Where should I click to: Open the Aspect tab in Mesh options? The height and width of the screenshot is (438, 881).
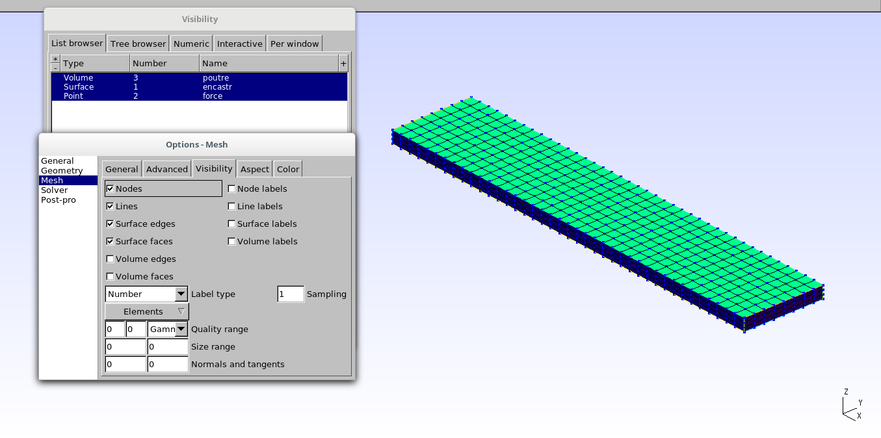tap(254, 169)
